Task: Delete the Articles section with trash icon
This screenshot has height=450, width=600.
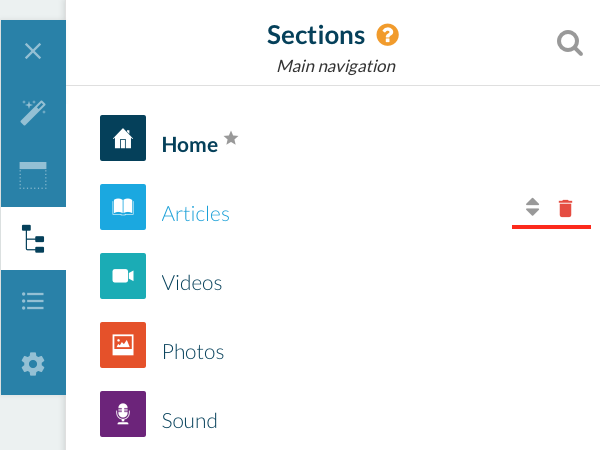Action: (x=566, y=208)
